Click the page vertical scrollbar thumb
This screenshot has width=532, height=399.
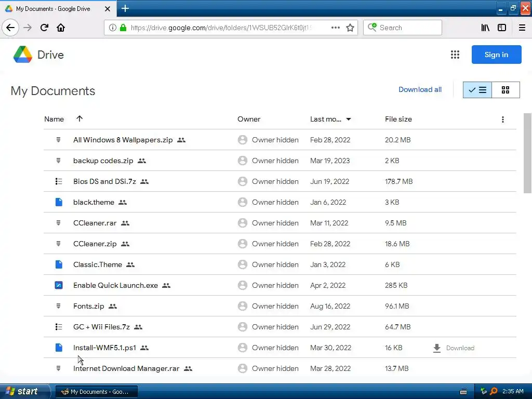527,153
